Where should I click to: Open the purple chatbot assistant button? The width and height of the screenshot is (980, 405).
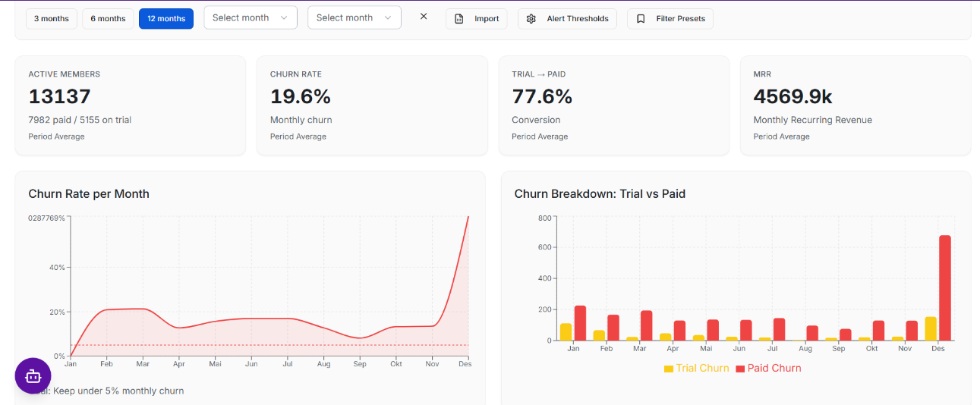[x=33, y=376]
